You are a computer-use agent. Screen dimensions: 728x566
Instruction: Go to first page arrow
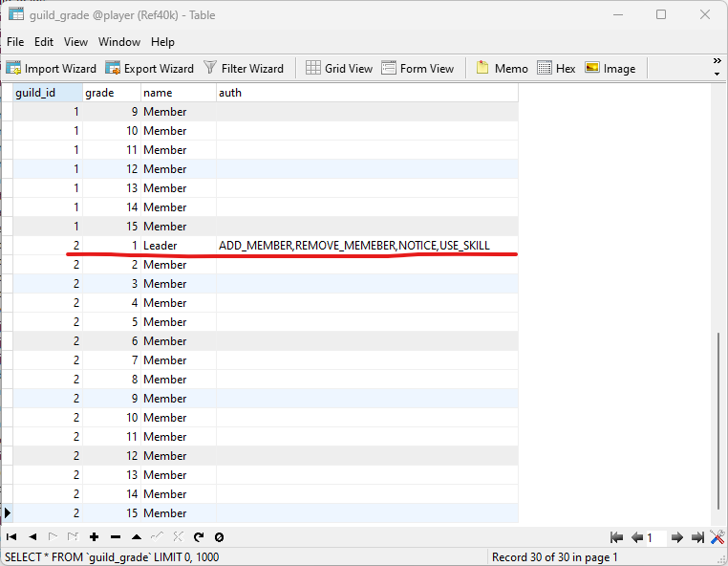(x=616, y=537)
